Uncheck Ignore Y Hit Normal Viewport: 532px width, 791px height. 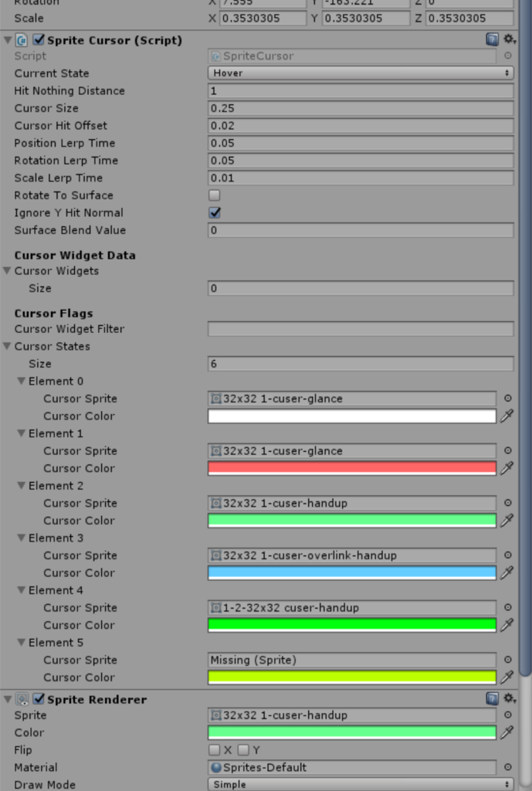point(215,212)
